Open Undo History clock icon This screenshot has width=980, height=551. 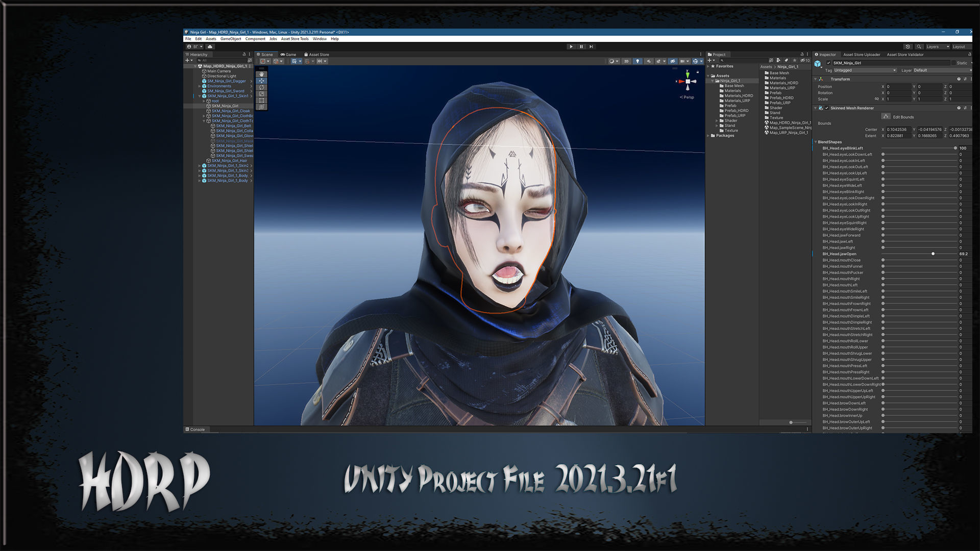[908, 46]
